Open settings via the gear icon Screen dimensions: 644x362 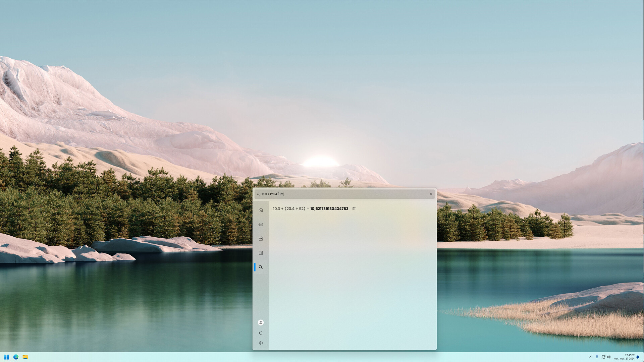tap(261, 343)
